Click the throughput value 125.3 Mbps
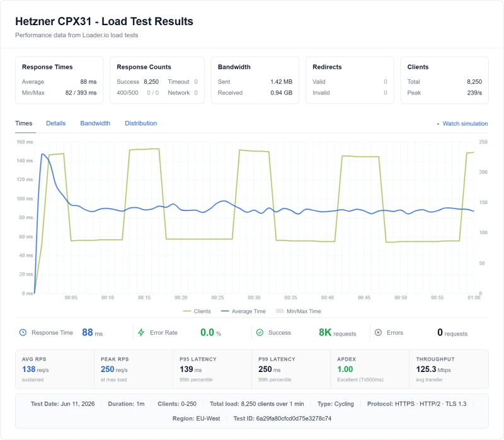The height and width of the screenshot is (440, 504). (x=433, y=369)
